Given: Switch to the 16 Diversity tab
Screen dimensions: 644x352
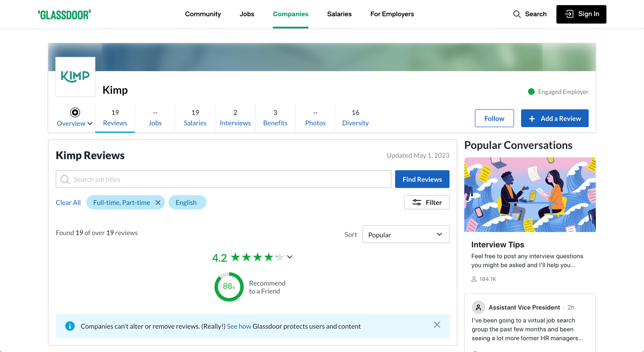Looking at the screenshot, I should click(x=355, y=118).
